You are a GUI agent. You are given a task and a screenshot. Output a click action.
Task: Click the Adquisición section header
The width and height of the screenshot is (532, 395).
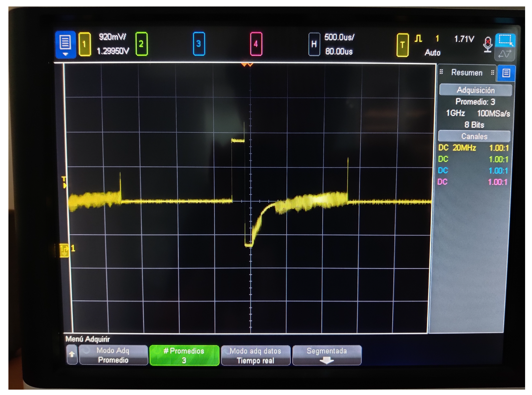pyautogui.click(x=475, y=90)
